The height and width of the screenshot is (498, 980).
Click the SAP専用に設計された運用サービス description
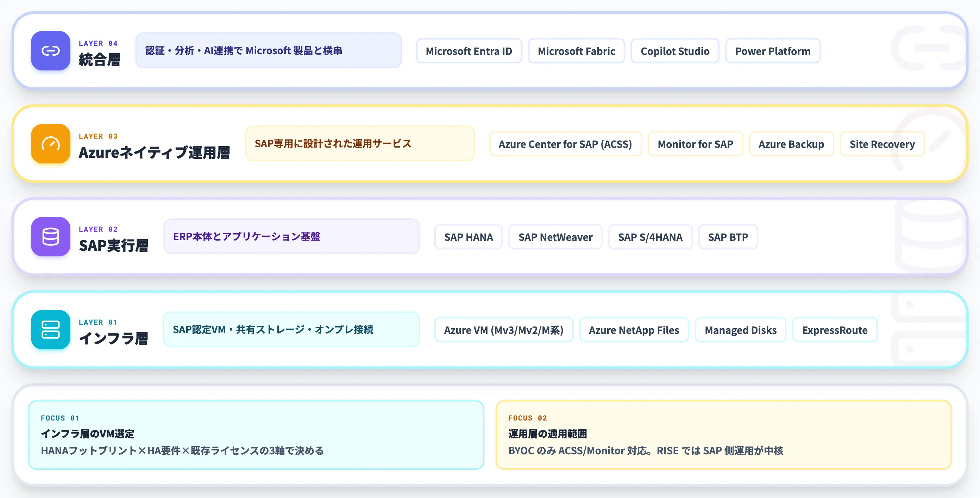click(360, 143)
